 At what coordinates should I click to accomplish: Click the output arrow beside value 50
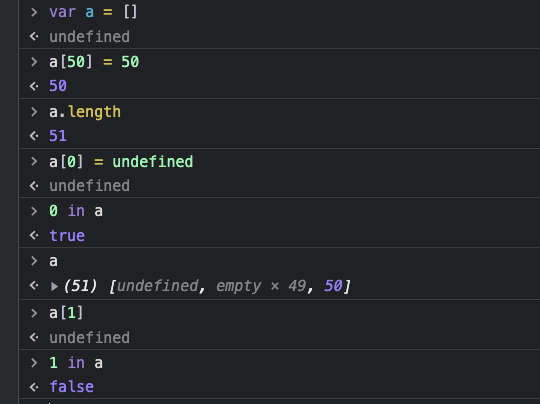point(34,86)
